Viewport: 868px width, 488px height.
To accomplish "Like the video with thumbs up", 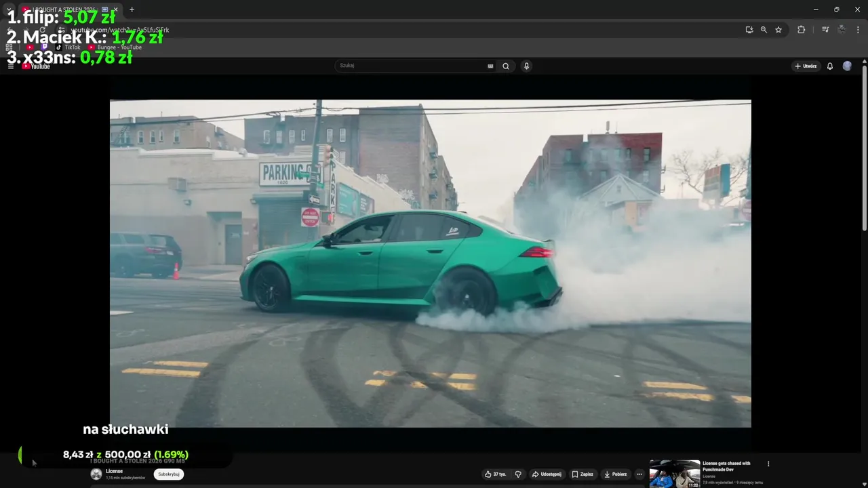I will click(x=495, y=474).
